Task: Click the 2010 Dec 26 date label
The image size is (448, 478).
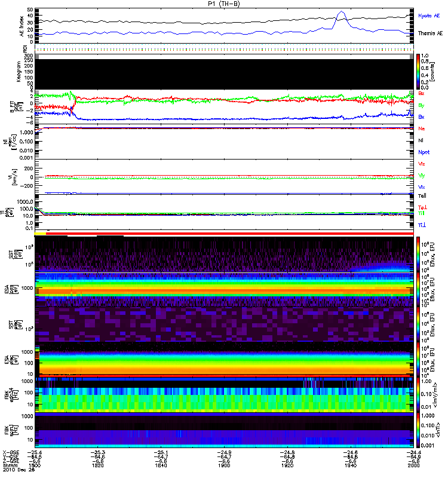Action: pos(19,470)
